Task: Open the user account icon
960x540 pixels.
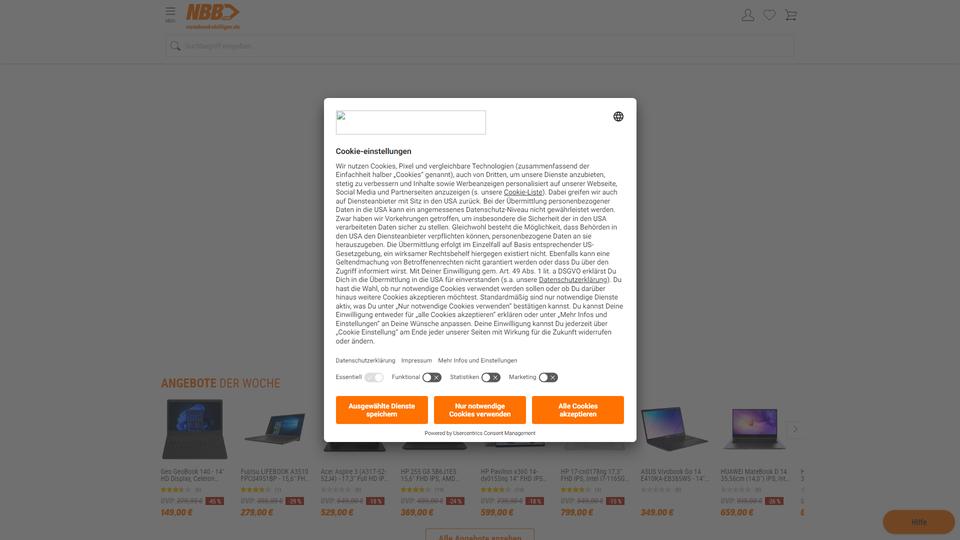Action: click(x=748, y=15)
